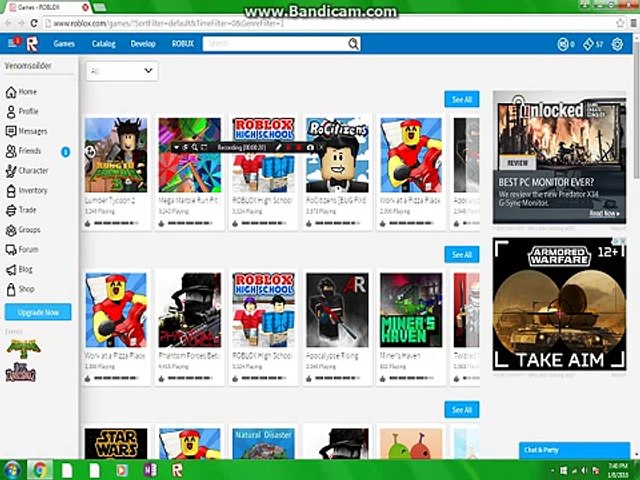Open the Tickets balance icon showing 57
Viewport: 640px width, 480px height.
tap(588, 44)
